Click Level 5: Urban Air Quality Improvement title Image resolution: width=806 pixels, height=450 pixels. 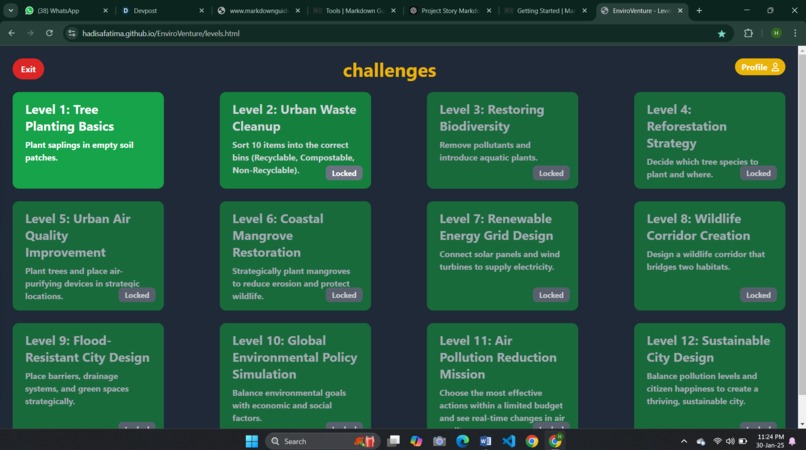point(78,236)
